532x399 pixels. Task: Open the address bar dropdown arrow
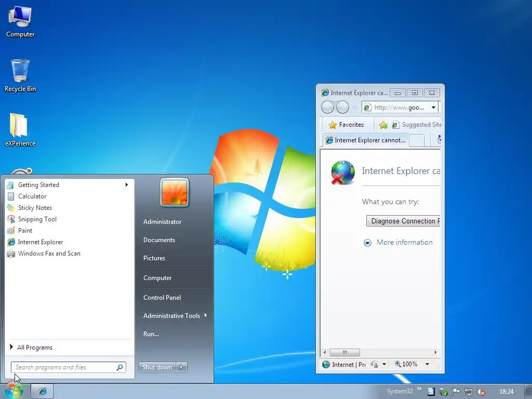(x=433, y=108)
